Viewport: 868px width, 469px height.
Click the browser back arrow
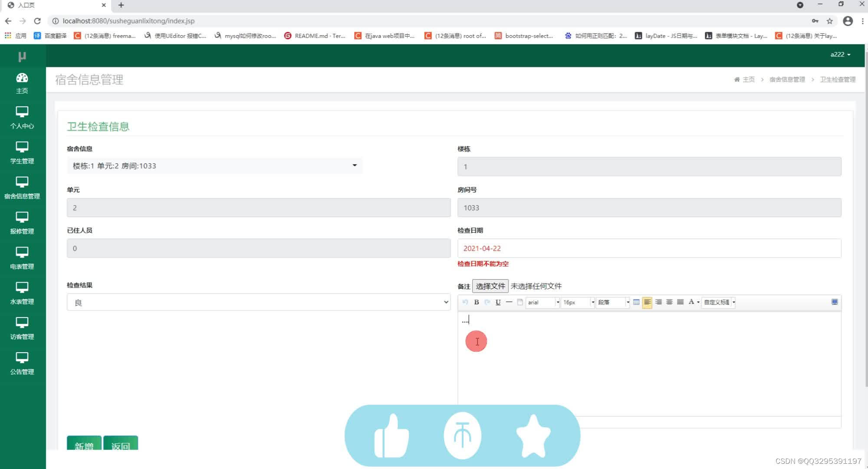click(8, 21)
